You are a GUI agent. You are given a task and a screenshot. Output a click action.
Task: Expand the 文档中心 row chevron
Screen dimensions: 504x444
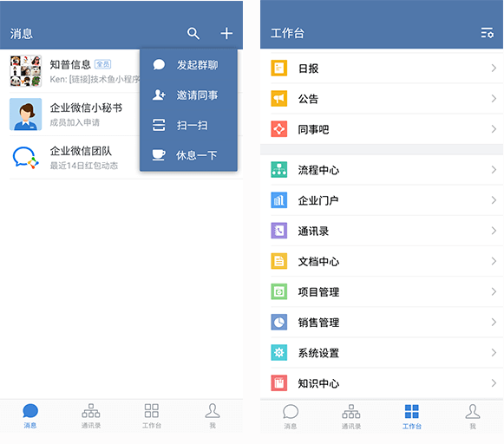coord(494,261)
